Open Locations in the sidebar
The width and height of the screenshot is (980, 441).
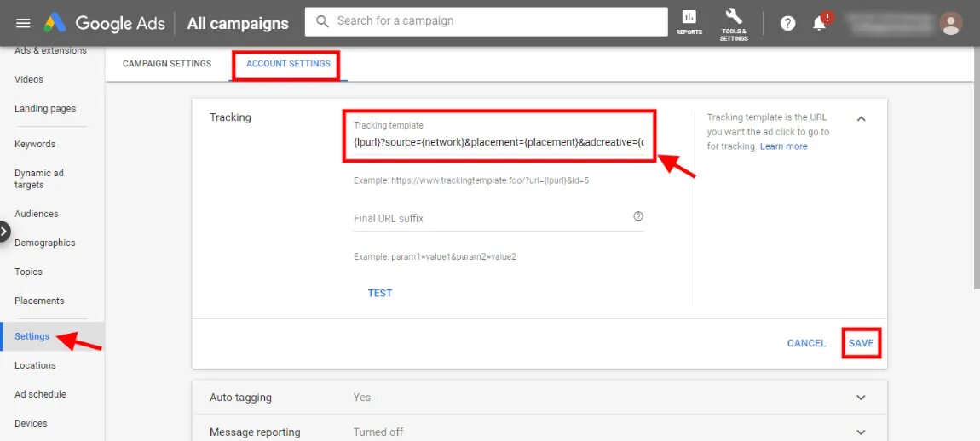click(35, 365)
